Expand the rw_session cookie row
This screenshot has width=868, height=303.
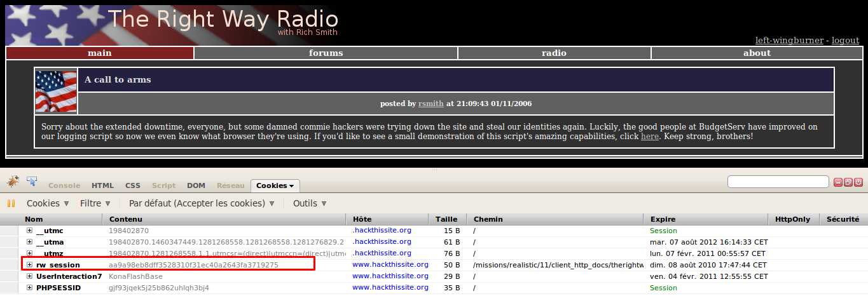click(29, 265)
